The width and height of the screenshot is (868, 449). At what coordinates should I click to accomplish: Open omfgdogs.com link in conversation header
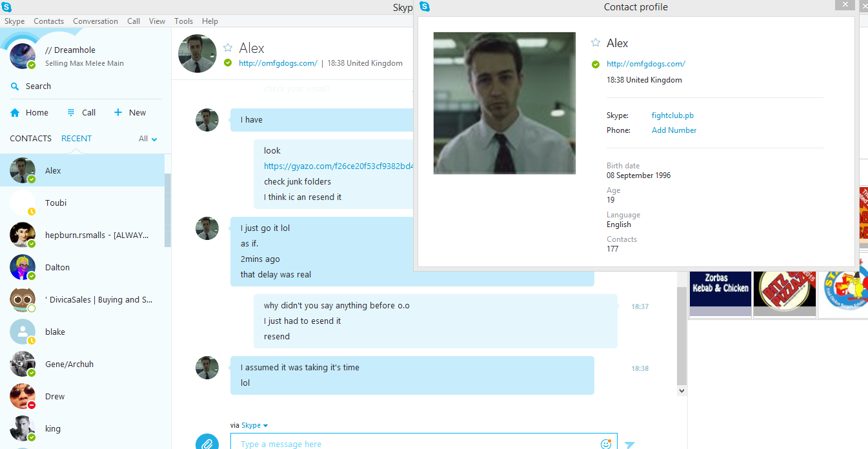point(278,63)
